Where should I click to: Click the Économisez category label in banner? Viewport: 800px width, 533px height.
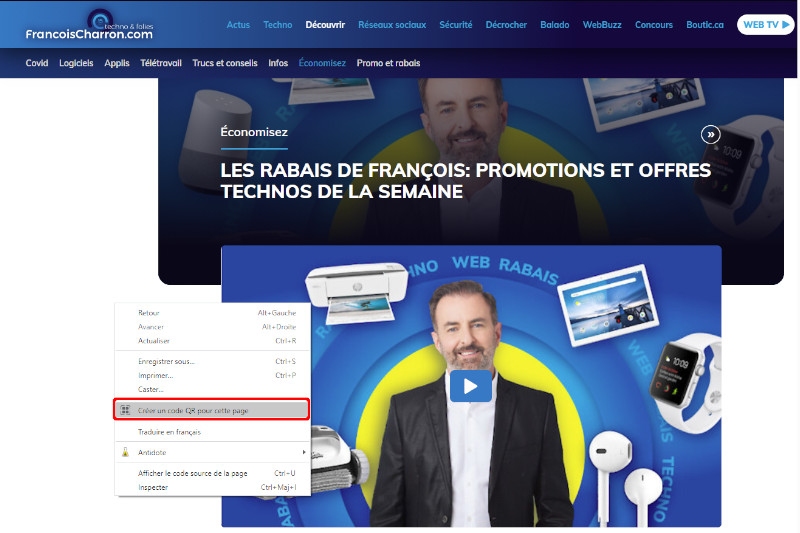coord(254,132)
